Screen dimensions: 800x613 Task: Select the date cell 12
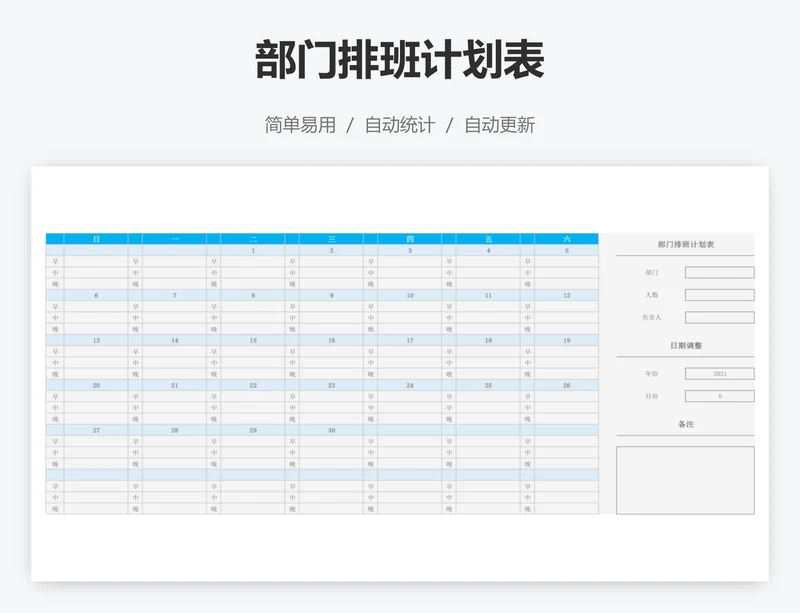[x=566, y=296]
